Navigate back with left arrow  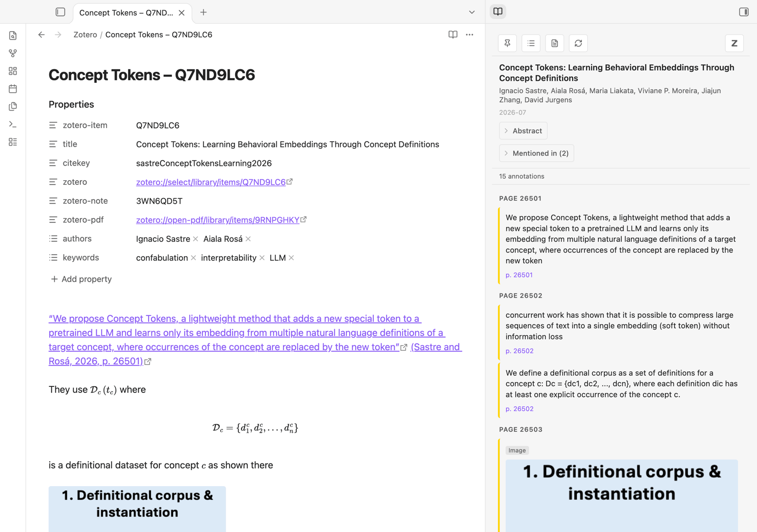(x=42, y=35)
